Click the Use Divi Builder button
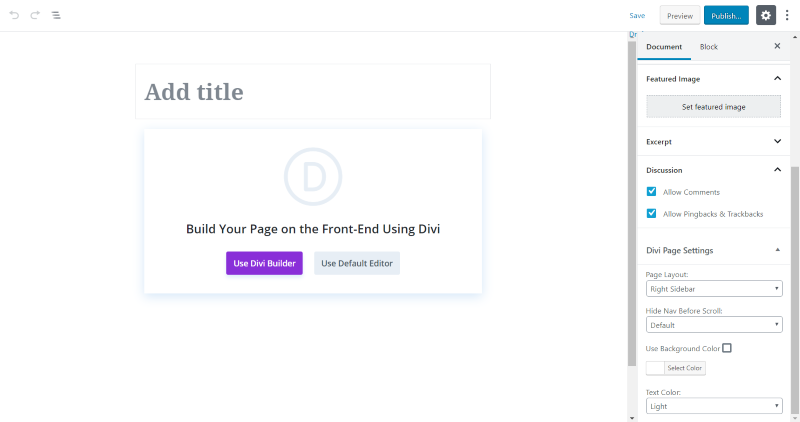 coord(264,263)
